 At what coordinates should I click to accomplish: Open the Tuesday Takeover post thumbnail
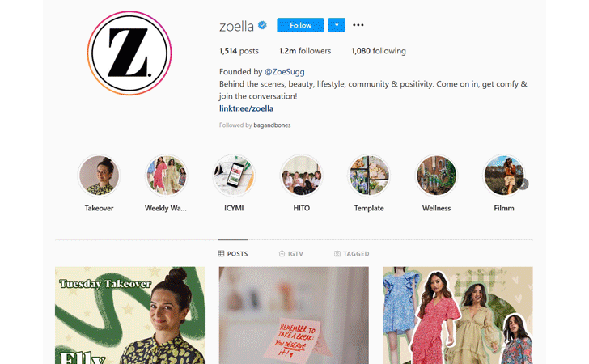[130, 315]
